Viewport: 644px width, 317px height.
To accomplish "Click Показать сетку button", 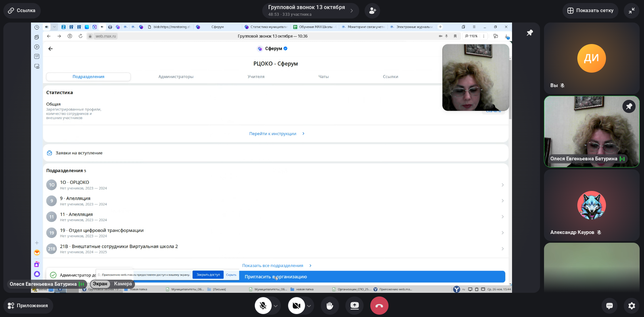I will pos(590,11).
